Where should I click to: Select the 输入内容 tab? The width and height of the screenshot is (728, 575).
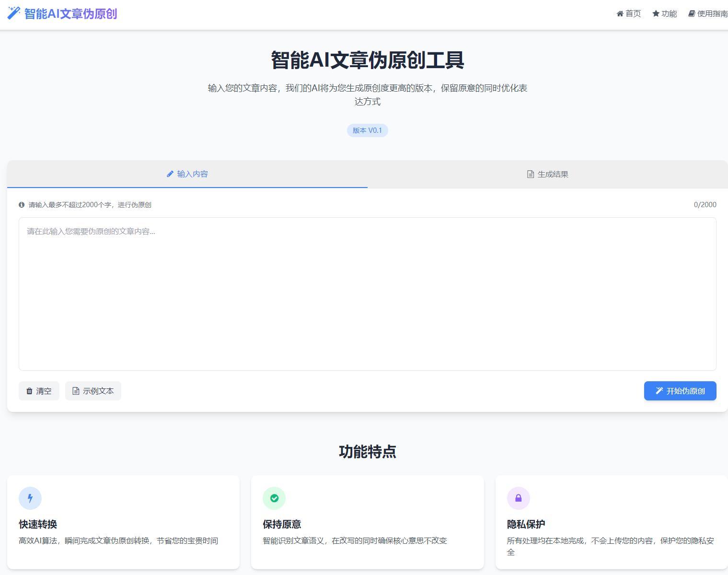(187, 174)
